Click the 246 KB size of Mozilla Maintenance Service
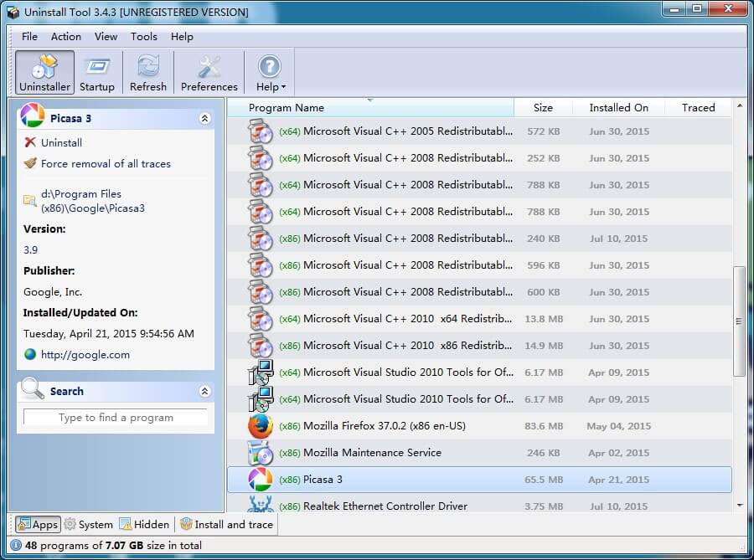The height and width of the screenshot is (560, 754). [544, 453]
